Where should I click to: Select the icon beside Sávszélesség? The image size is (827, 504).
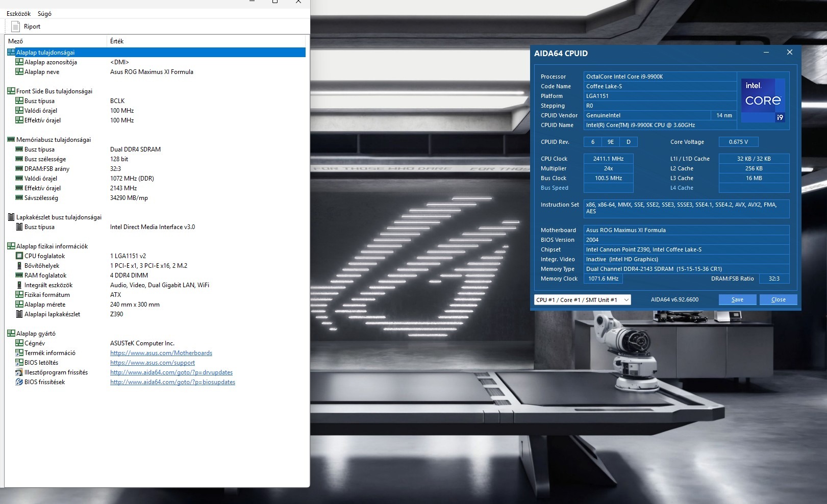click(19, 197)
